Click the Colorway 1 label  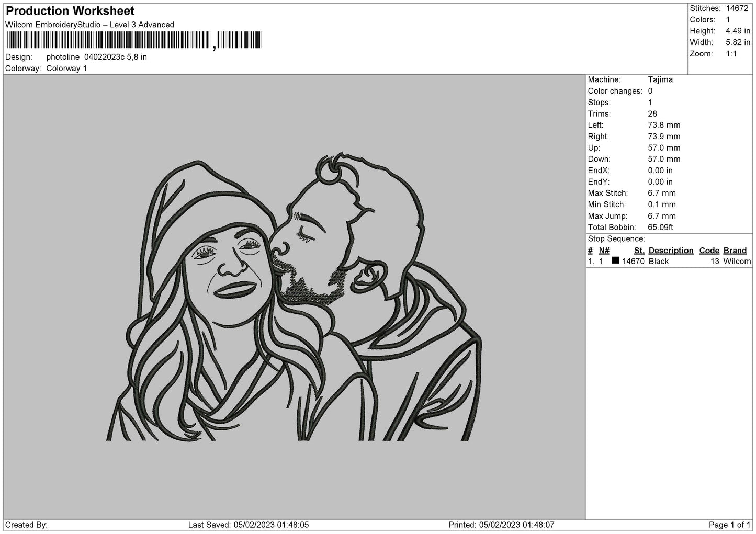(x=66, y=69)
